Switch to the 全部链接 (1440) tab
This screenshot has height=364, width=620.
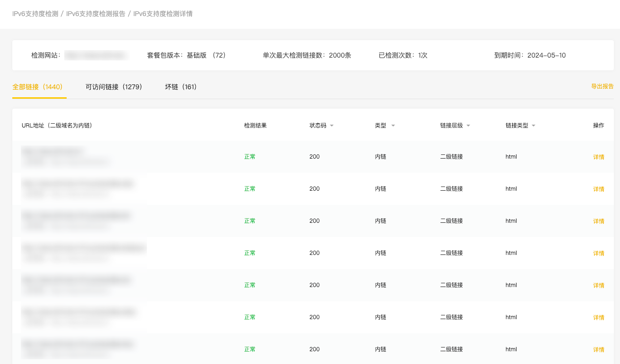[x=37, y=87]
